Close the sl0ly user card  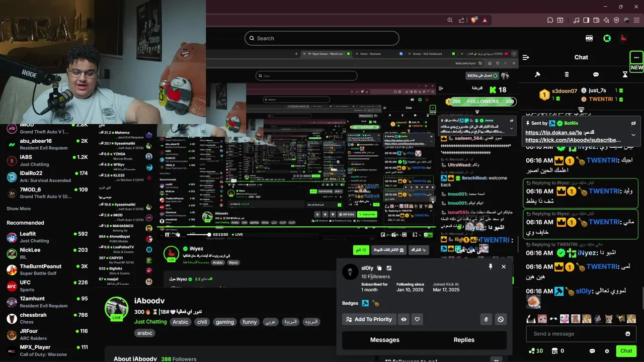(x=504, y=266)
